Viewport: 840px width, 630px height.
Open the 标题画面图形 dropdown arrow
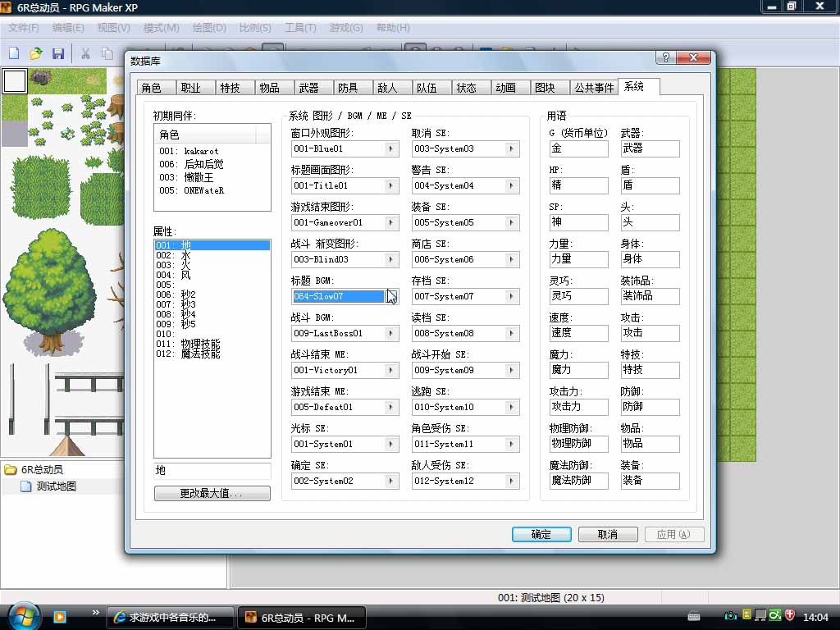point(391,186)
